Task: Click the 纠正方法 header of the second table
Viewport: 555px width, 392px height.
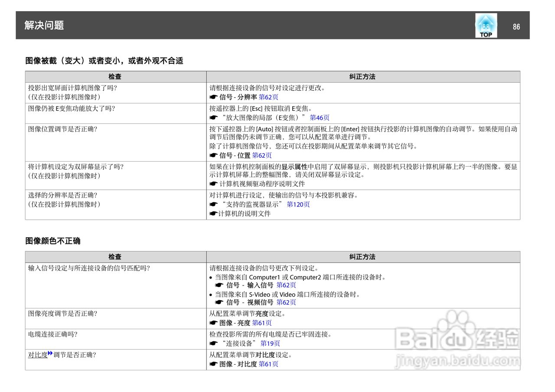Action: click(362, 257)
